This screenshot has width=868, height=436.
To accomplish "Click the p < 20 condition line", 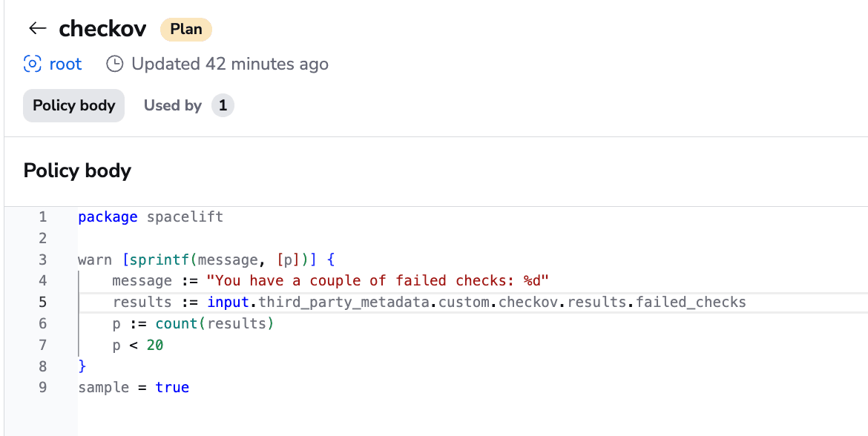I will coord(138,346).
